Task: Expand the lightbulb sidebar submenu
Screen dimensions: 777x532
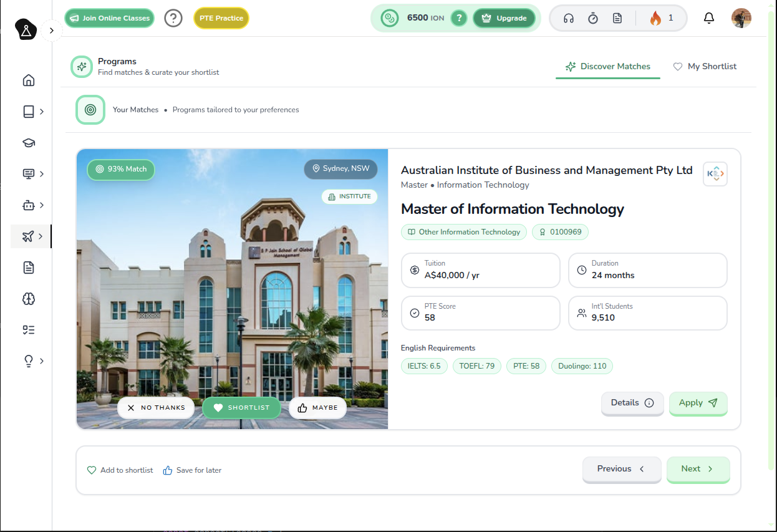Action: (42, 360)
